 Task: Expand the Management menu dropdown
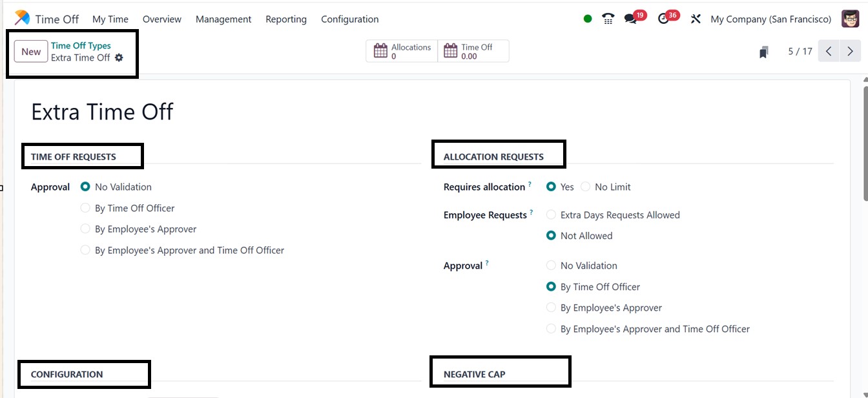tap(223, 19)
